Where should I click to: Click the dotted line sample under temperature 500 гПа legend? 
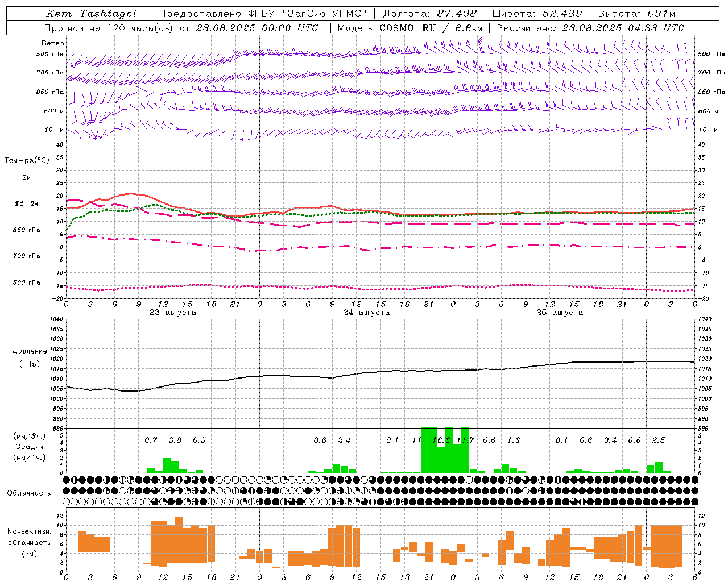coord(25,289)
